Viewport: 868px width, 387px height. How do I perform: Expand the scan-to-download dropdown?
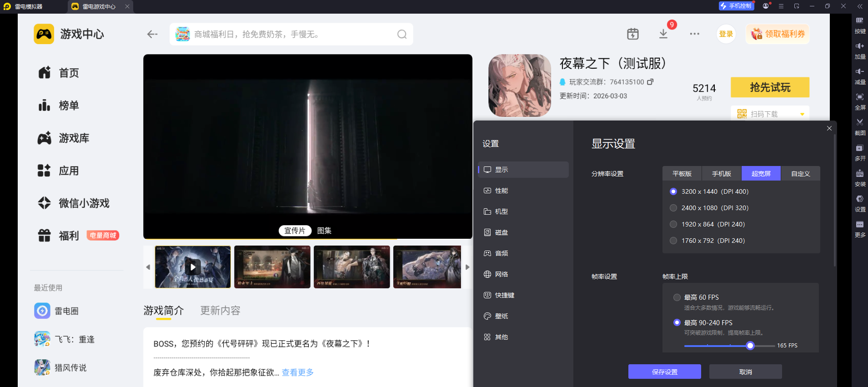coord(802,114)
